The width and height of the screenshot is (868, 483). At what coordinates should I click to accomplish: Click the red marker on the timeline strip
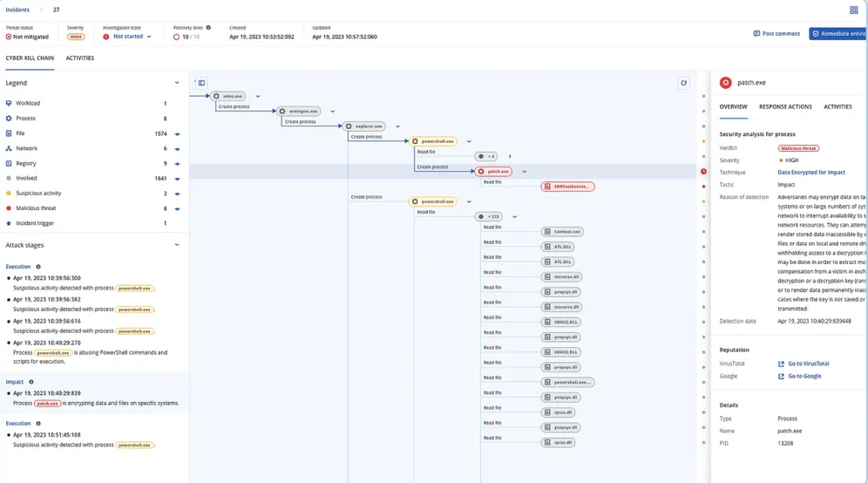coord(703,171)
